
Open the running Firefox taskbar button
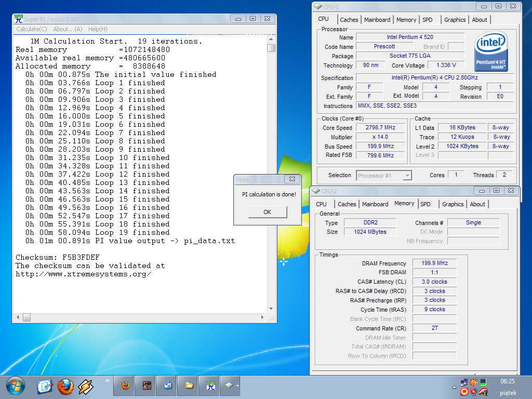[125, 385]
